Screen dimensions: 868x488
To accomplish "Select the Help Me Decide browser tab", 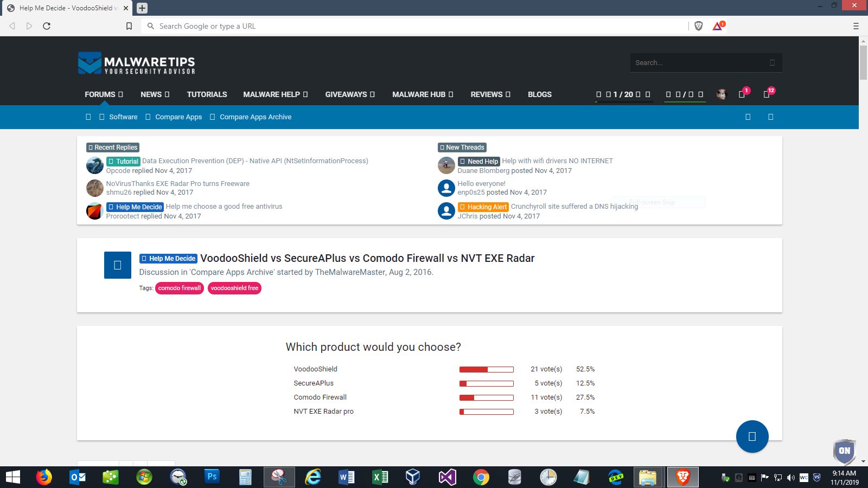I will [67, 8].
